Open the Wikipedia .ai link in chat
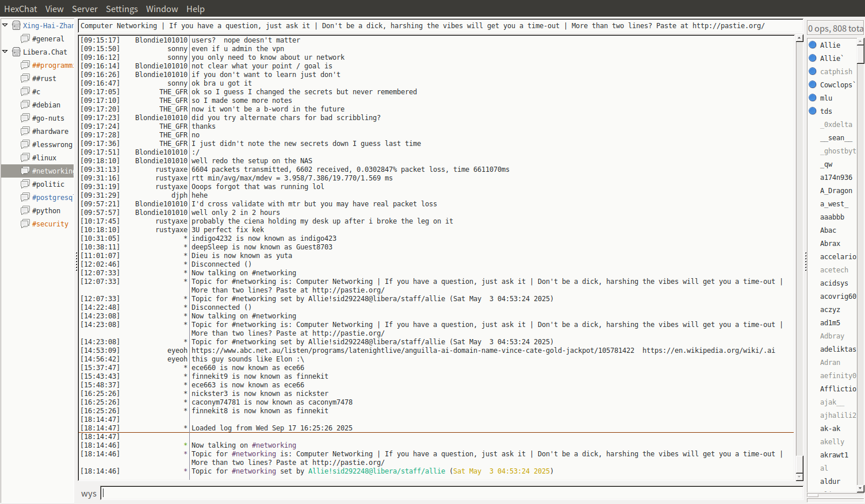Screen dimensions: 865x504 [708, 351]
